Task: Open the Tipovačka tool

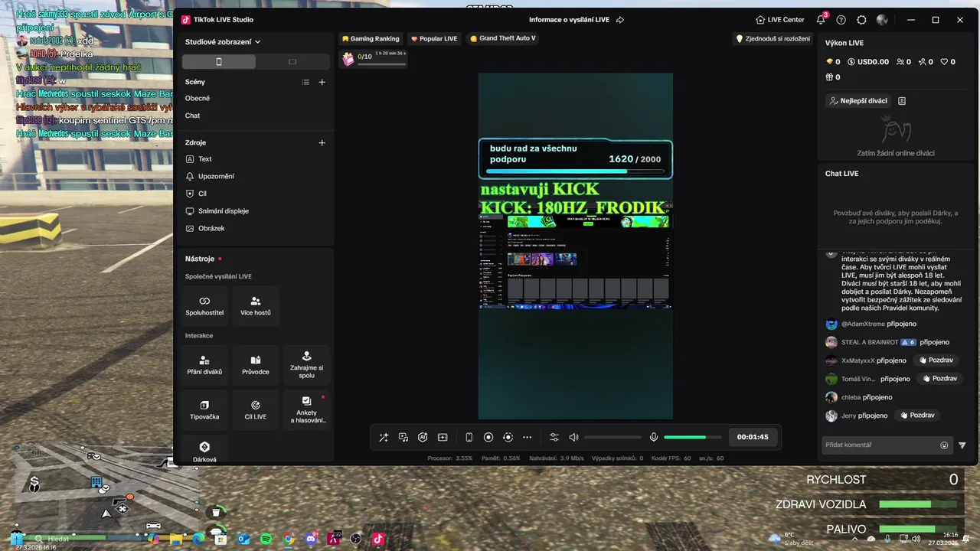Action: point(204,410)
